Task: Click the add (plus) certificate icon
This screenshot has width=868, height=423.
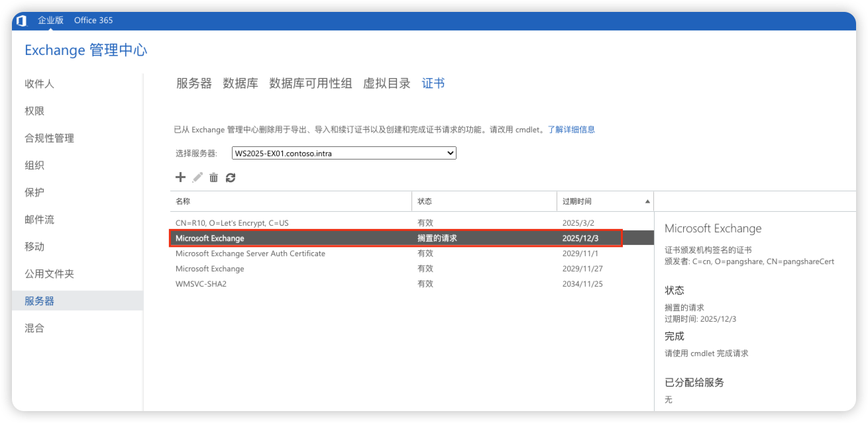Action: [180, 177]
